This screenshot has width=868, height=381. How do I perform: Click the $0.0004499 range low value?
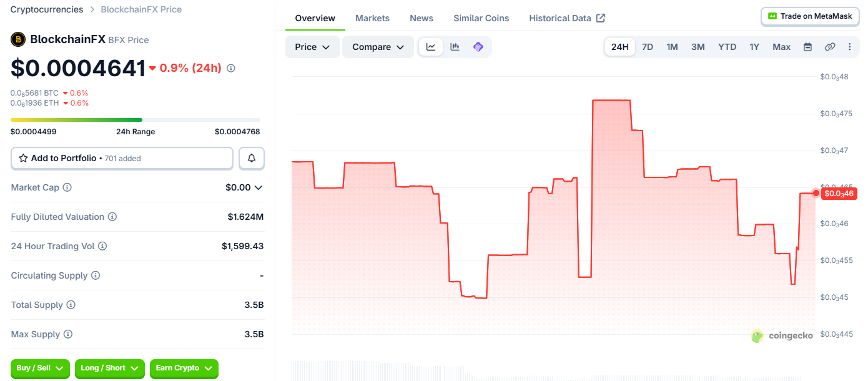click(33, 132)
